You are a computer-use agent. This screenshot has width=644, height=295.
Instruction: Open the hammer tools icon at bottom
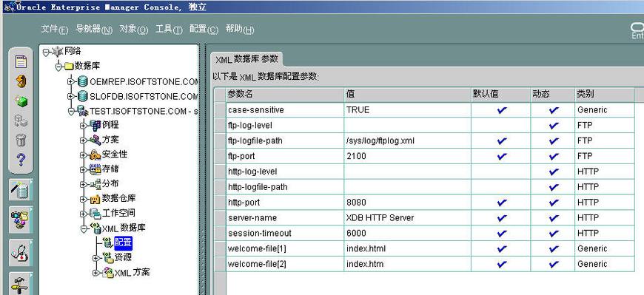pos(20,284)
